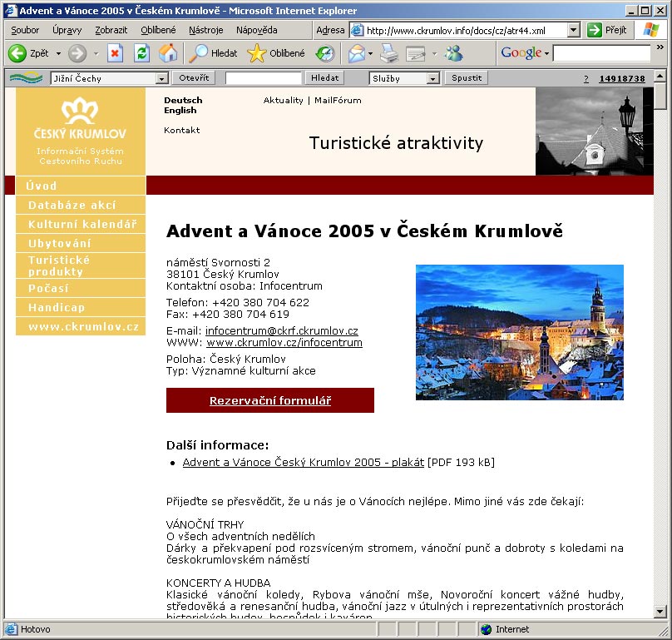Open Databáze akcí in sidebar
672x640 pixels.
81,205
